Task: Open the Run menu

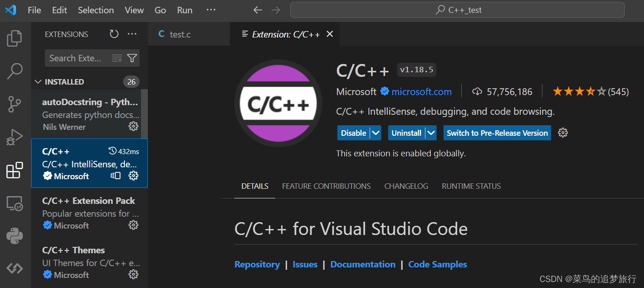Action: [x=184, y=10]
